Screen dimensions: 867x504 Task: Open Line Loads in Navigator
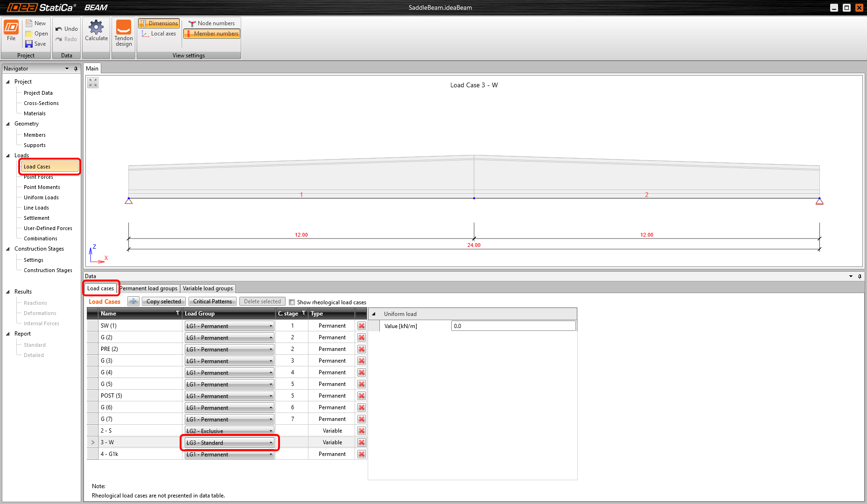pyautogui.click(x=36, y=208)
